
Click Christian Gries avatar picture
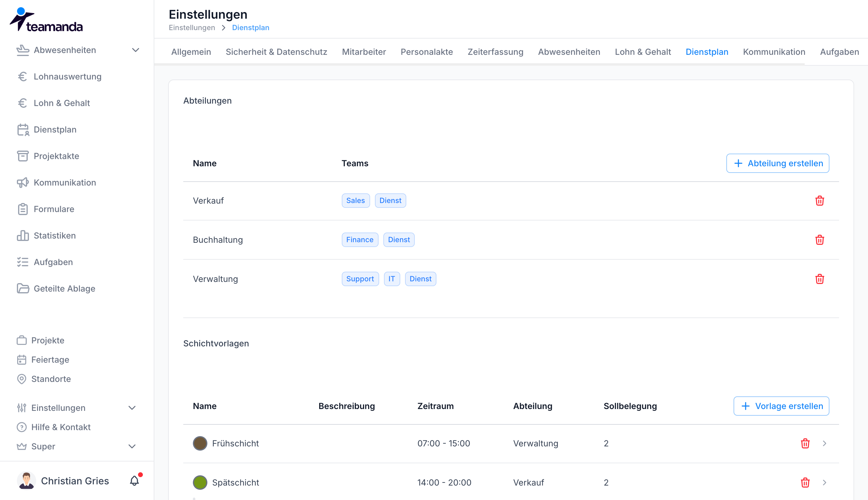click(27, 480)
